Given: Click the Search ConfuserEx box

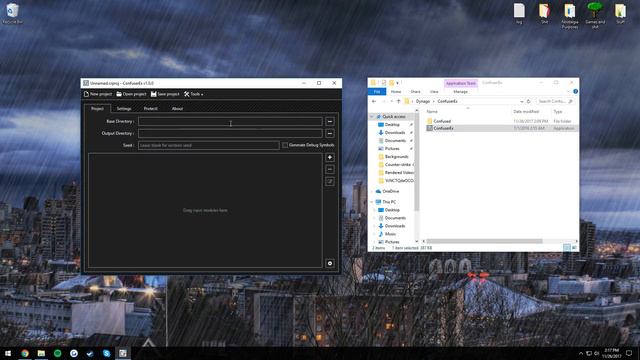Looking at the screenshot, I should (x=555, y=101).
